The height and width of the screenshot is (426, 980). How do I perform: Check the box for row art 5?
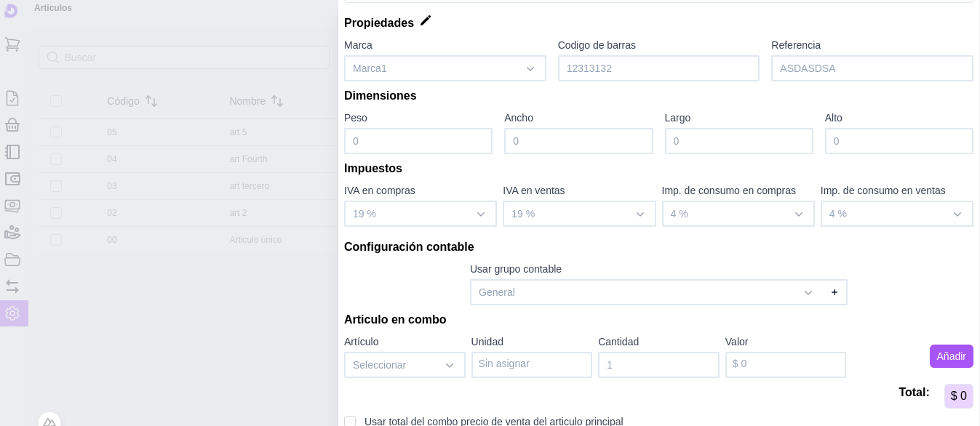pyautogui.click(x=56, y=132)
